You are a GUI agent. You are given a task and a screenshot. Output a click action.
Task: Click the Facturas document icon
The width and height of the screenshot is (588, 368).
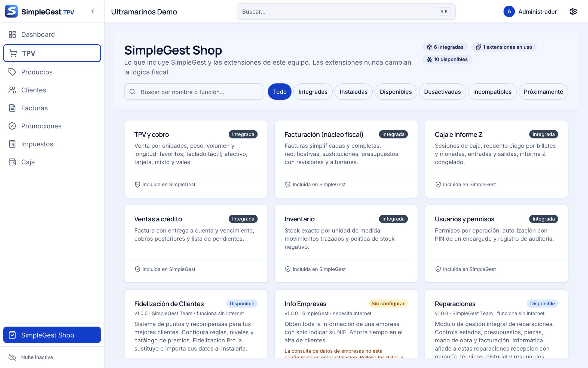coord(12,108)
